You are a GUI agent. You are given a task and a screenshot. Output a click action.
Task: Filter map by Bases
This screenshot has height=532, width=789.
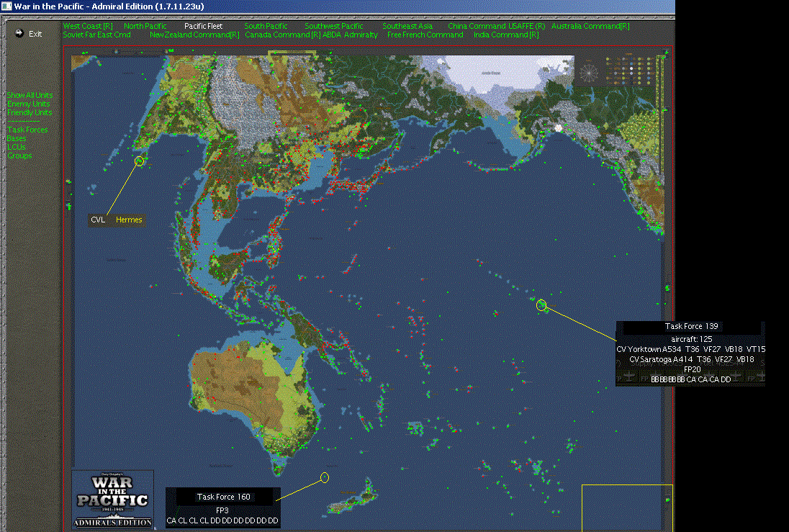(16, 138)
